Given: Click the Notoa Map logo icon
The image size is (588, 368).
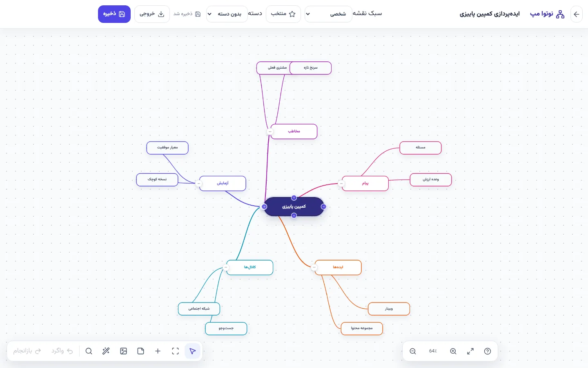Looking at the screenshot, I should (x=560, y=14).
